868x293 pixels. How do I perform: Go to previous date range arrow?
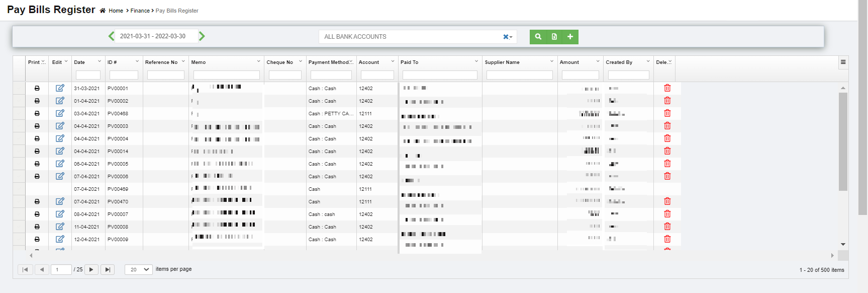tap(111, 36)
